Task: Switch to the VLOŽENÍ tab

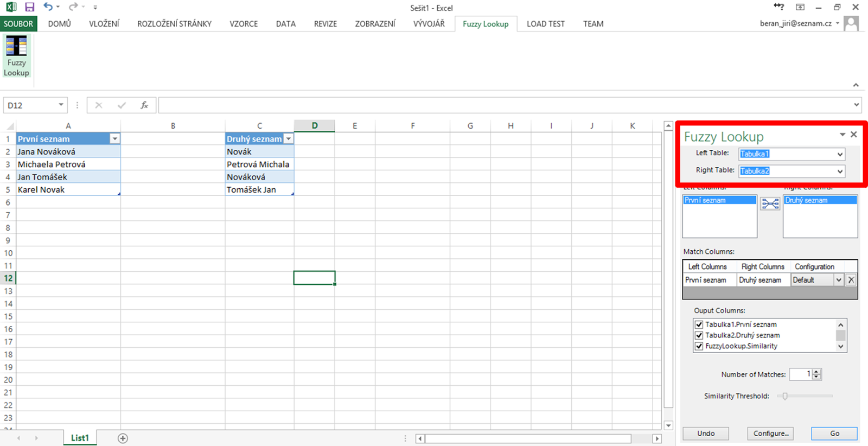Action: (x=104, y=24)
